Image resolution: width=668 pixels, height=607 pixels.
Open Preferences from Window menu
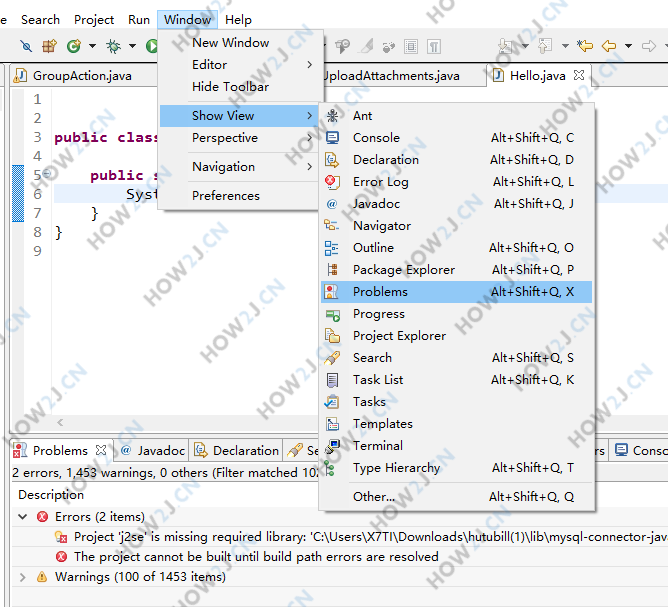[x=239, y=196]
